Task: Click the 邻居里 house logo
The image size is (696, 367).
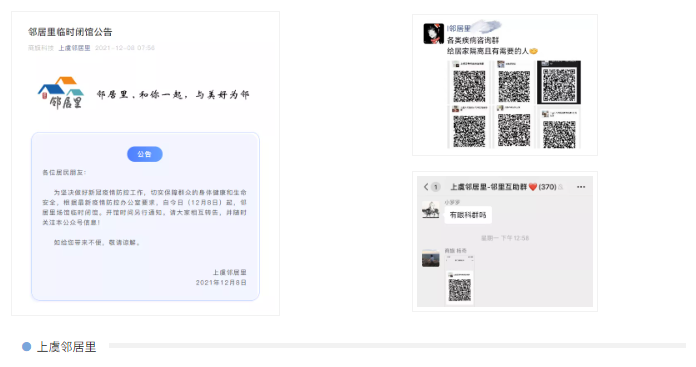Action: coord(61,93)
